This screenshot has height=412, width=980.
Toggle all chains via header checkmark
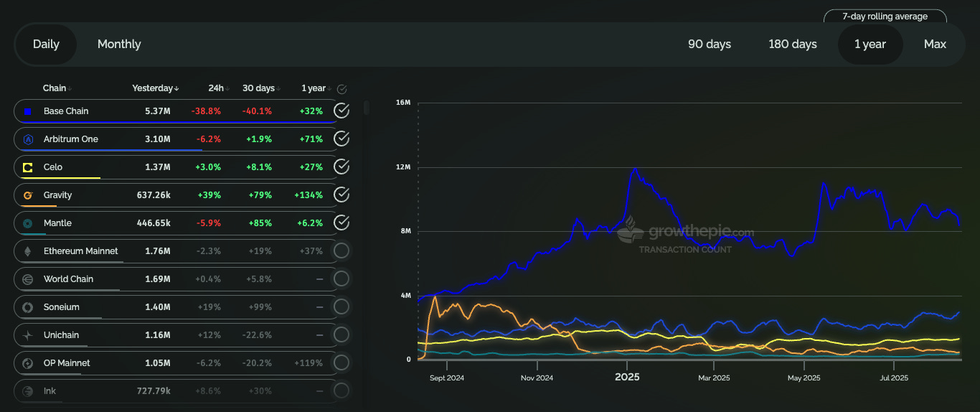(x=342, y=89)
